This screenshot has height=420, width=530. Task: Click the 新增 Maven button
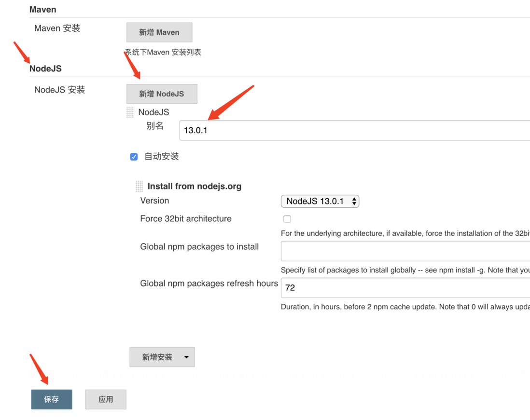coord(159,32)
